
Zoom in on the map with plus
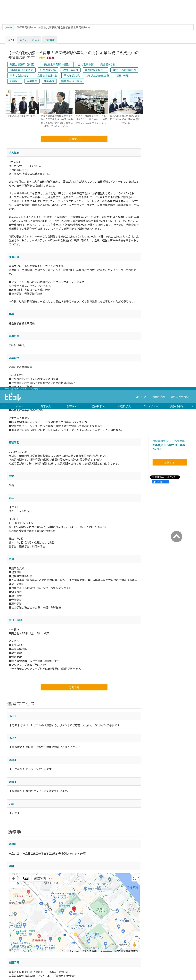pyautogui.click(x=13, y=878)
